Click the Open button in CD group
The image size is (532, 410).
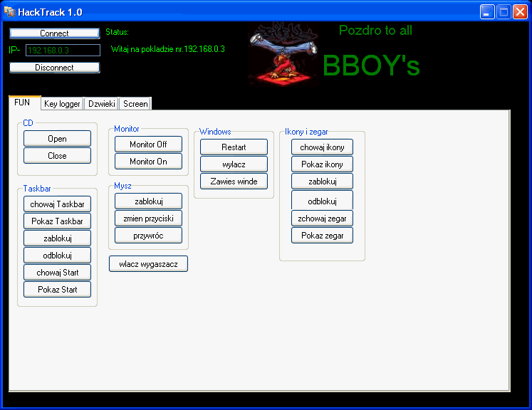[x=57, y=139]
